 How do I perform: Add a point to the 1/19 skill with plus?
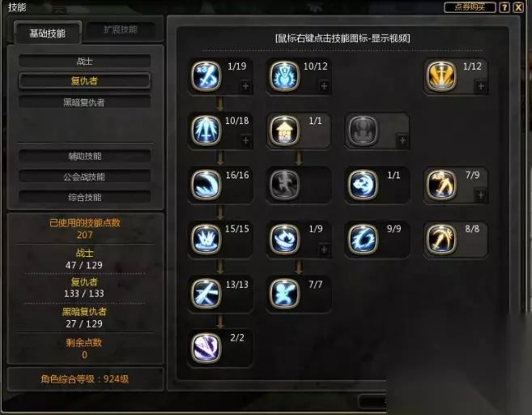coord(245,86)
